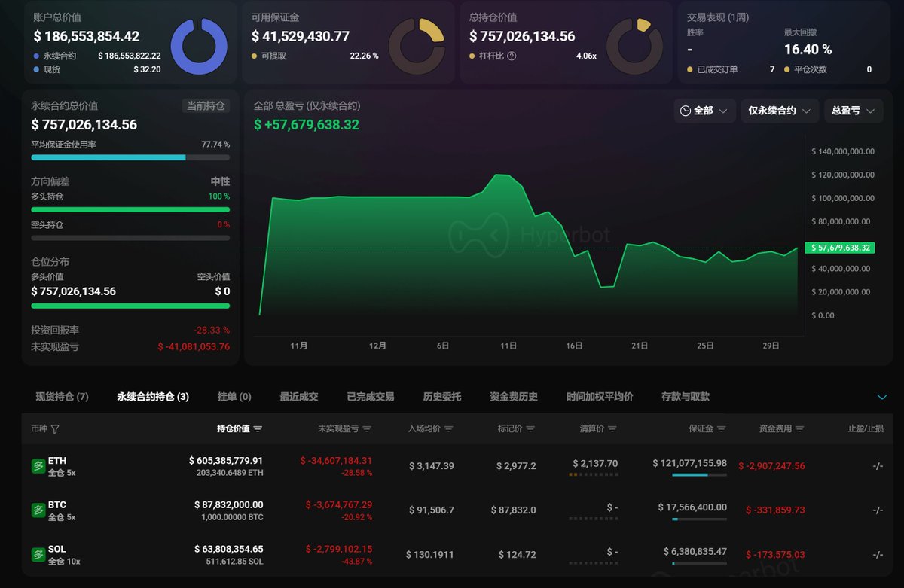Click the 清算价 sort icon
Screen dimensions: 904x588
click(612, 429)
